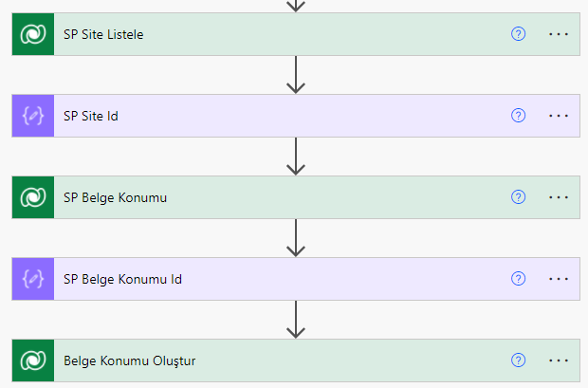Open more options menu for SP Site Listele
Screen dimensions: 588x388
pyautogui.click(x=559, y=34)
